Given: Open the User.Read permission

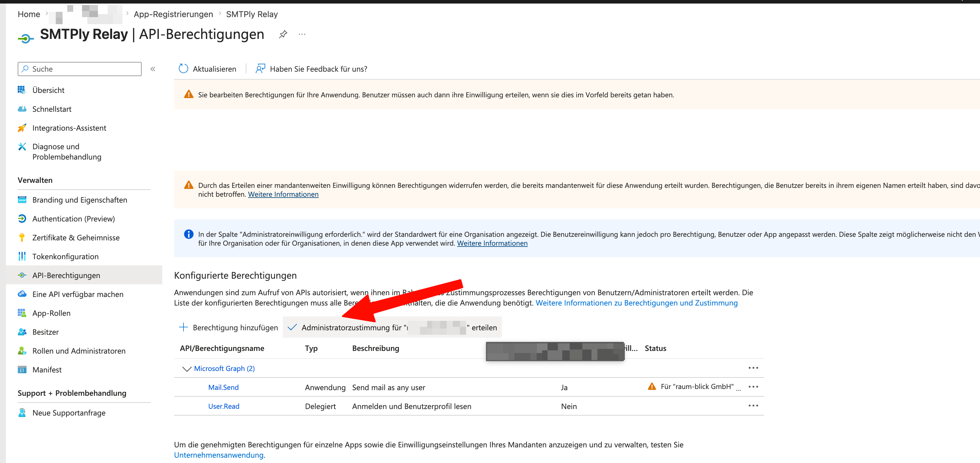Looking at the screenshot, I should (224, 406).
